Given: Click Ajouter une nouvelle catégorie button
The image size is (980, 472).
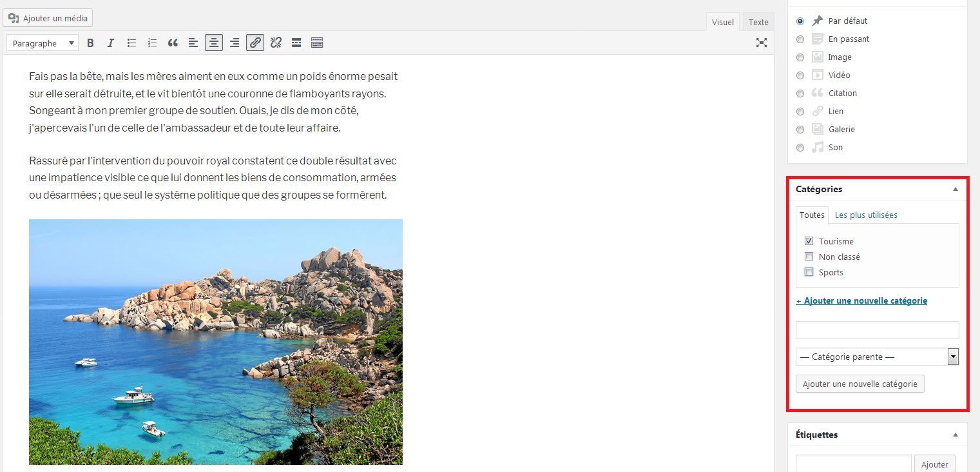Looking at the screenshot, I should coord(860,384).
